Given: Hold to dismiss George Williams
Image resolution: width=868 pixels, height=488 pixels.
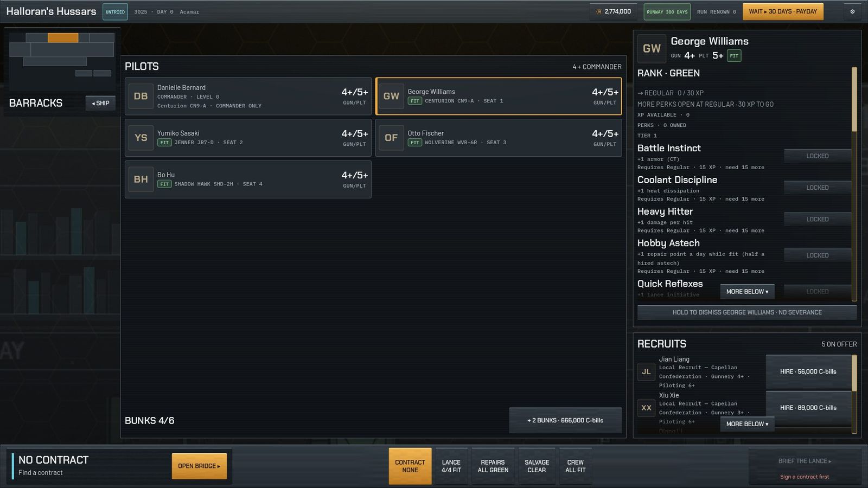Looking at the screenshot, I should point(747,312).
